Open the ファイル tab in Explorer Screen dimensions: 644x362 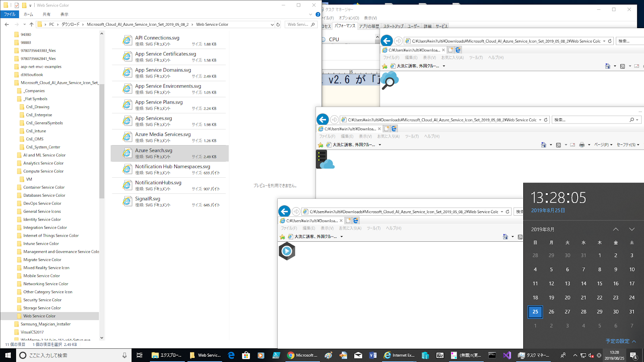10,14
